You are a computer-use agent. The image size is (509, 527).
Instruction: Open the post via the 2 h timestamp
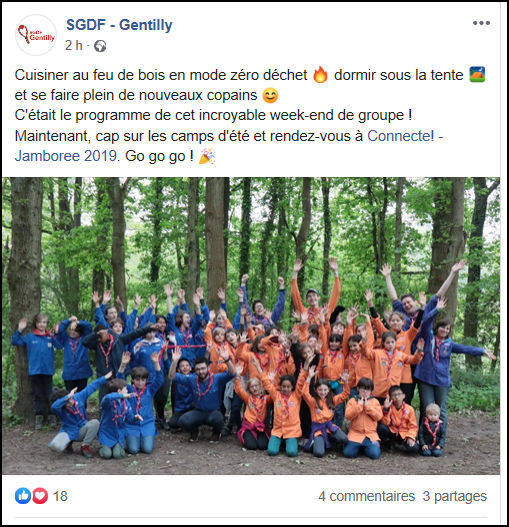coord(74,45)
